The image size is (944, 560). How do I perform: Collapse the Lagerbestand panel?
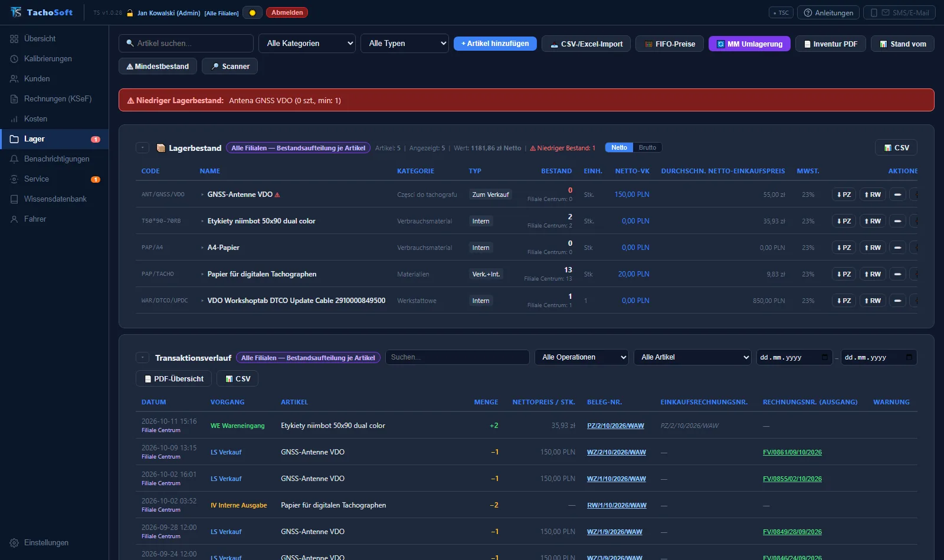(142, 148)
